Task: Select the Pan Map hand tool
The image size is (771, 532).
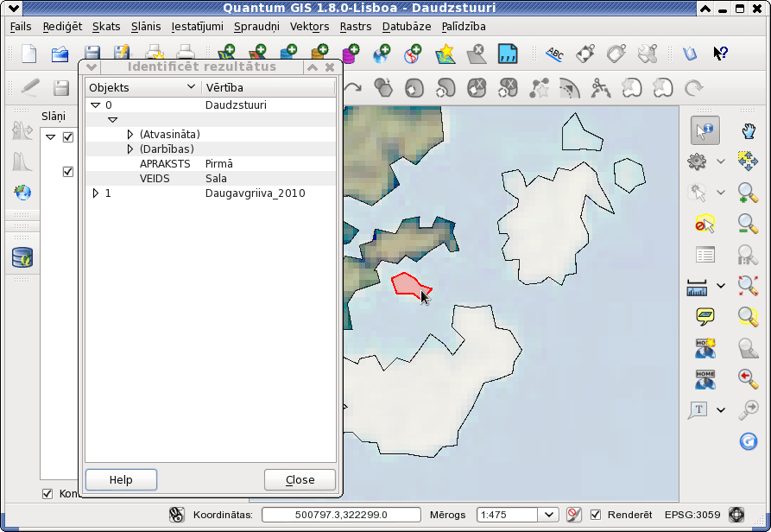Action: pyautogui.click(x=749, y=130)
